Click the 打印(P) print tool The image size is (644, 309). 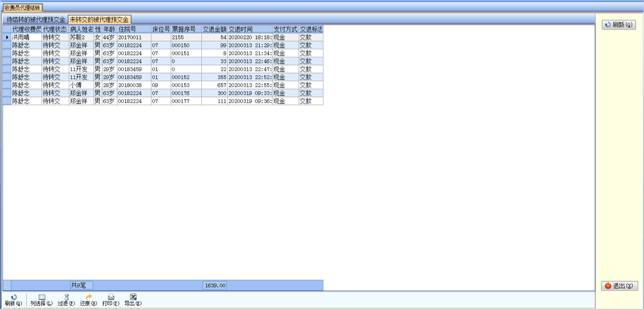point(111,300)
